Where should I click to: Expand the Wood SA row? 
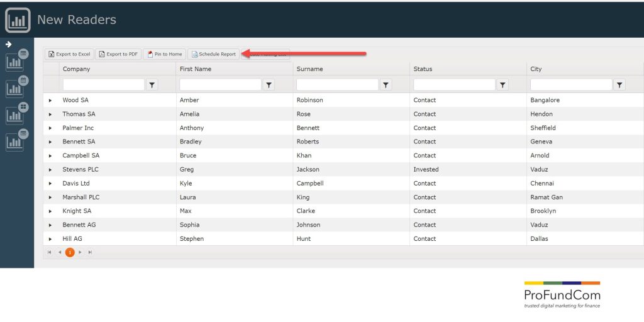coord(50,101)
